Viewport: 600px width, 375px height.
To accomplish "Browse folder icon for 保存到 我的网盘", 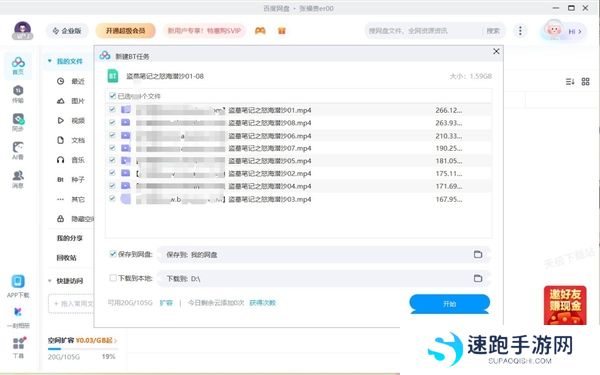I will click(478, 254).
